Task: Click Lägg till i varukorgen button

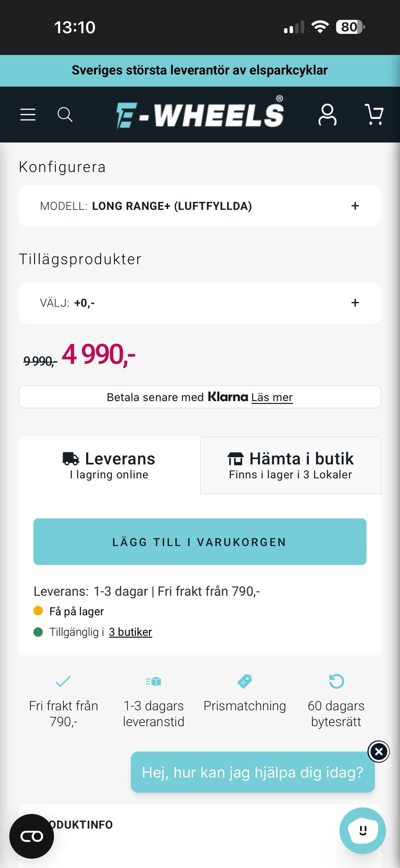Action: click(200, 542)
